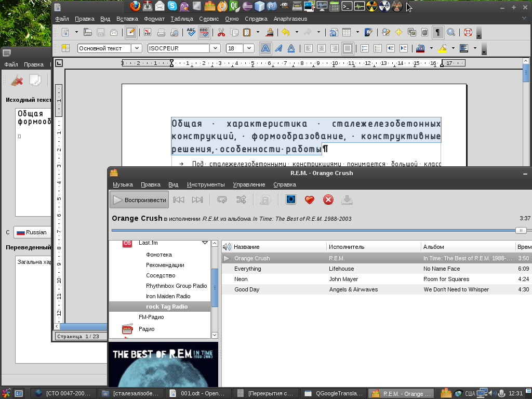The height and width of the screenshot is (399, 532).
Task: Toggle AutoSpellcheck in Writer toolbar
Action: 204,32
